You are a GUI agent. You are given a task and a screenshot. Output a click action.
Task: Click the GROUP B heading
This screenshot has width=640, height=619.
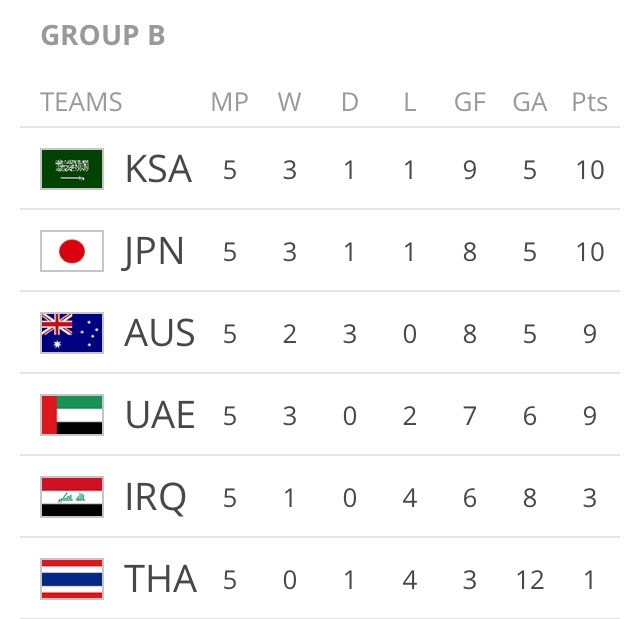[x=103, y=36]
